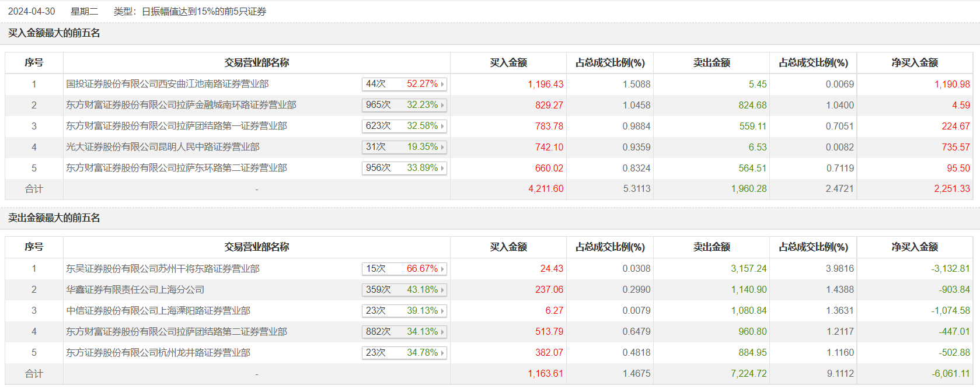Open 东吴证券苏州干将东路证券营业部 link
The width and height of the screenshot is (980, 389).
162,269
